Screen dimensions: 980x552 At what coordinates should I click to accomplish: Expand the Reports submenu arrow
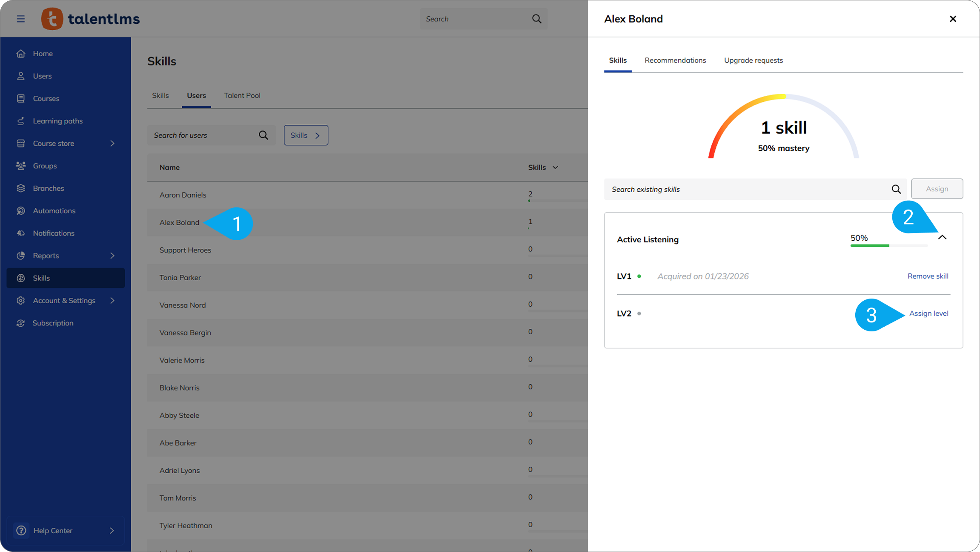[112, 256]
